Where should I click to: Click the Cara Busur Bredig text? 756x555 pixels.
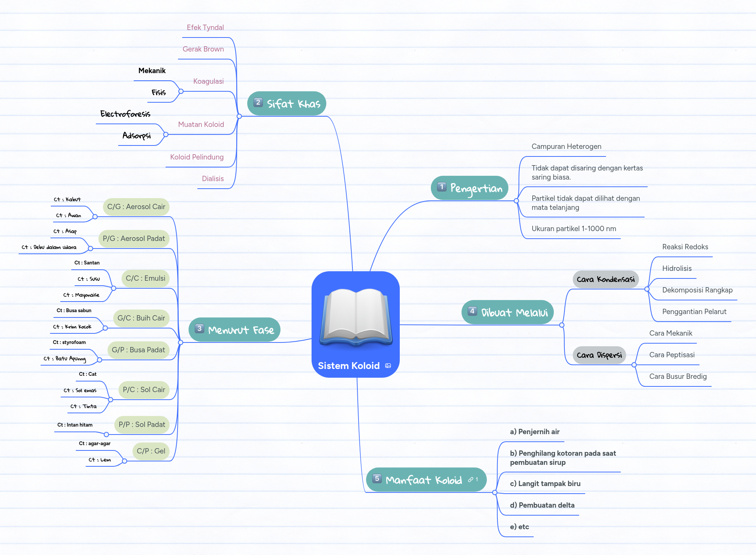[x=678, y=377]
